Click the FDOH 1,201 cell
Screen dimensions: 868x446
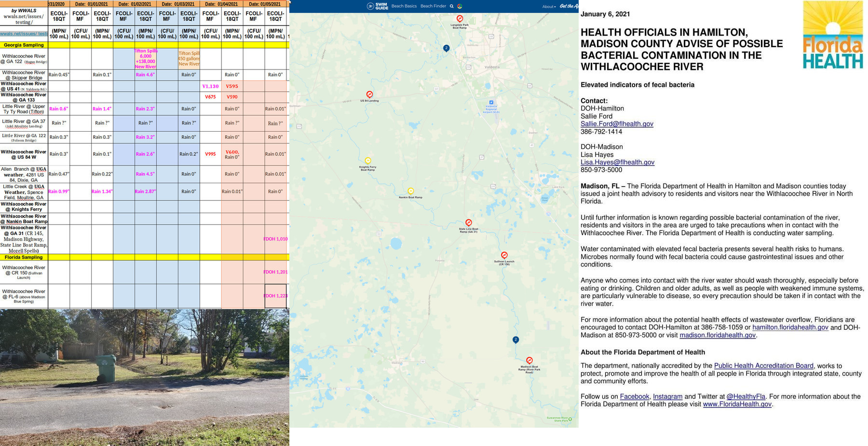[x=275, y=272]
